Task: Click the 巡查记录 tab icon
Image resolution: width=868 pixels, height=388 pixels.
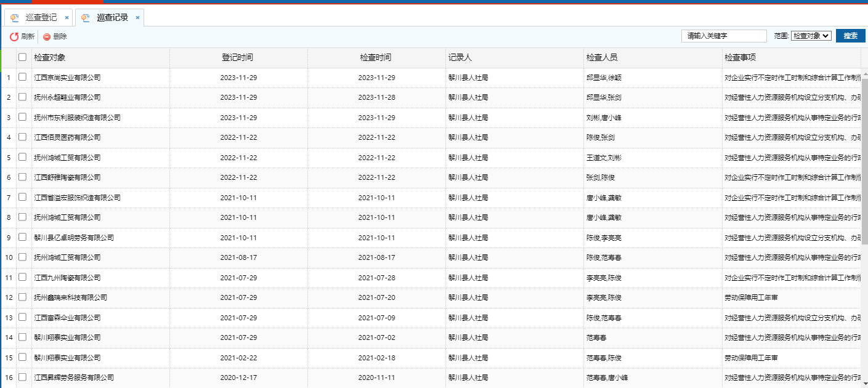Action: 86,18
